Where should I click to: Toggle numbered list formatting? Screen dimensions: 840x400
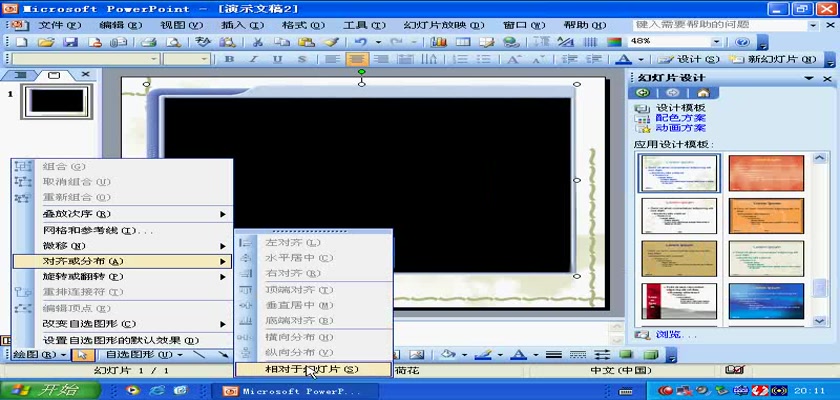(x=459, y=59)
